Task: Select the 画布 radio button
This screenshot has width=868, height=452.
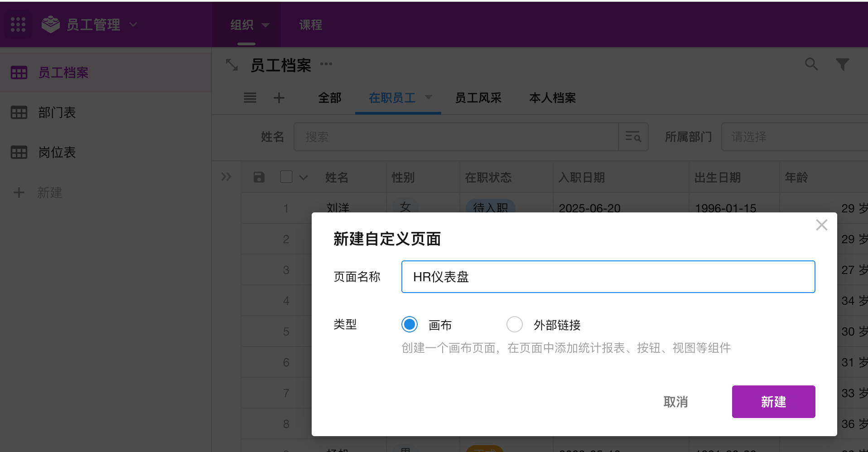Action: click(410, 324)
